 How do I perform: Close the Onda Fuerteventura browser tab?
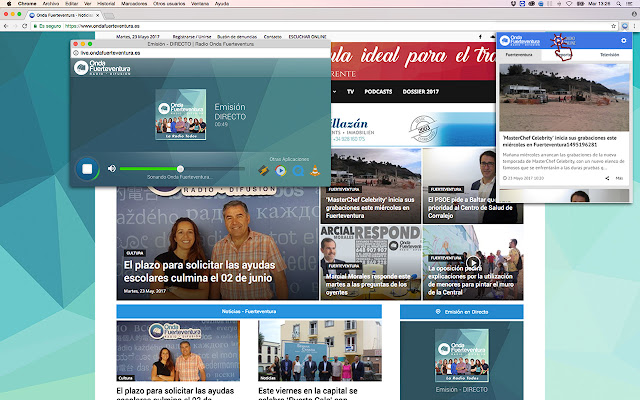(98, 15)
